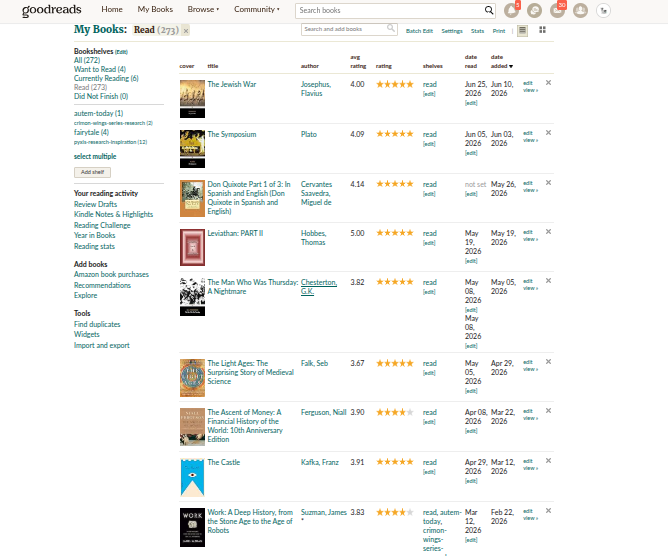This screenshot has width=668, height=556.
Task: Open view link for The Jewish War
Action: tap(530, 90)
